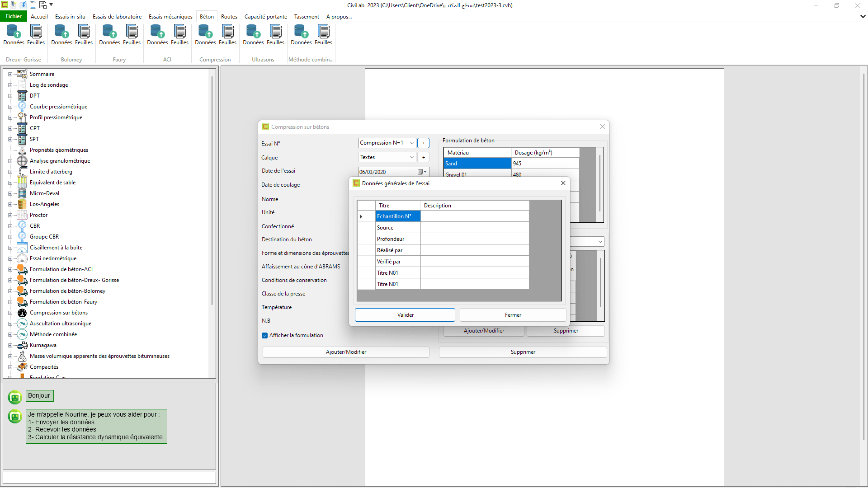Switch to the Accueil tab
868x488 pixels.
39,17
